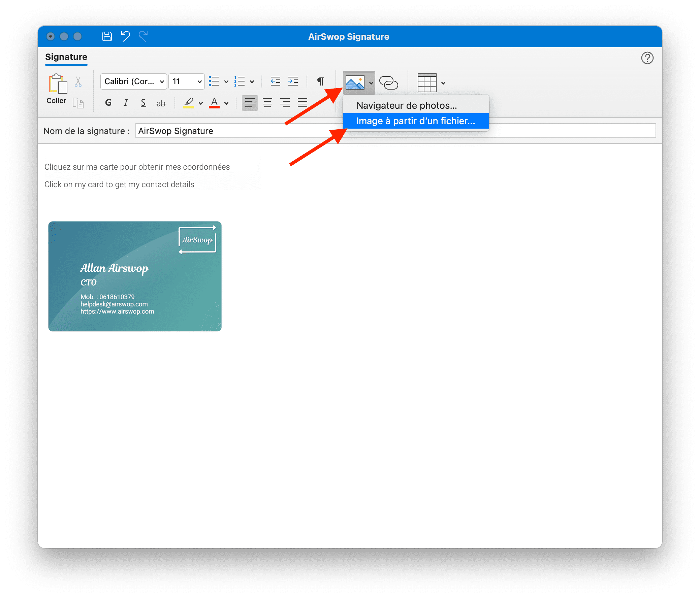Center align the text
The height and width of the screenshot is (598, 700).
[267, 103]
